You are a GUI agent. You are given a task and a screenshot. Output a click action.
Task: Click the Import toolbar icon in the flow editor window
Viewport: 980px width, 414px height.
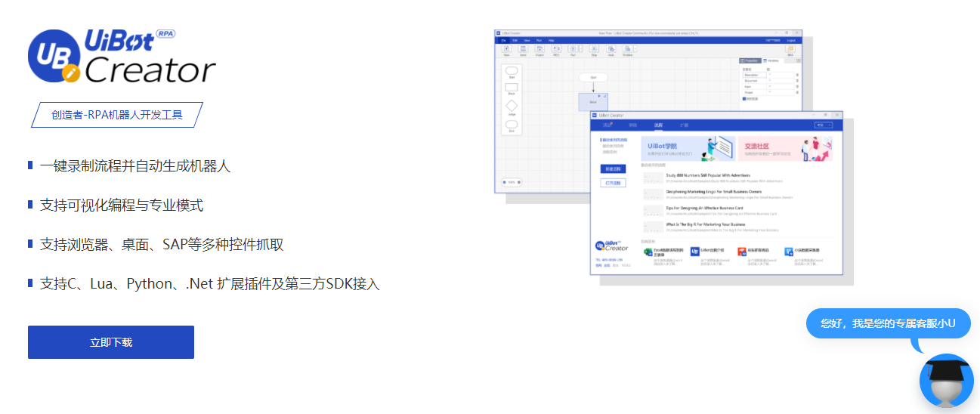539,49
